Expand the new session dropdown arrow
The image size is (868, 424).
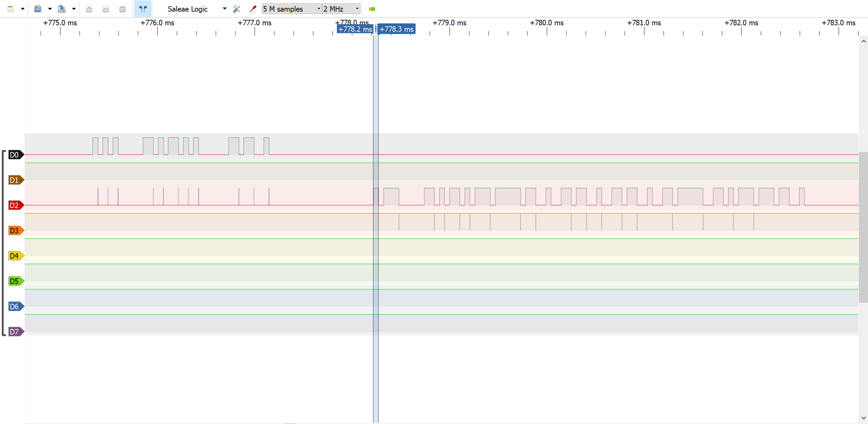23,9
